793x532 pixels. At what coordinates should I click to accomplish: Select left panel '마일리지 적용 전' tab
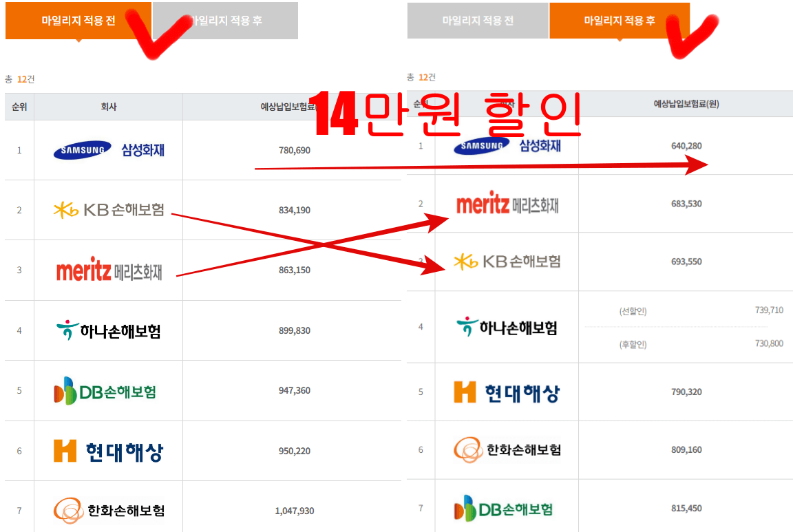(78, 21)
